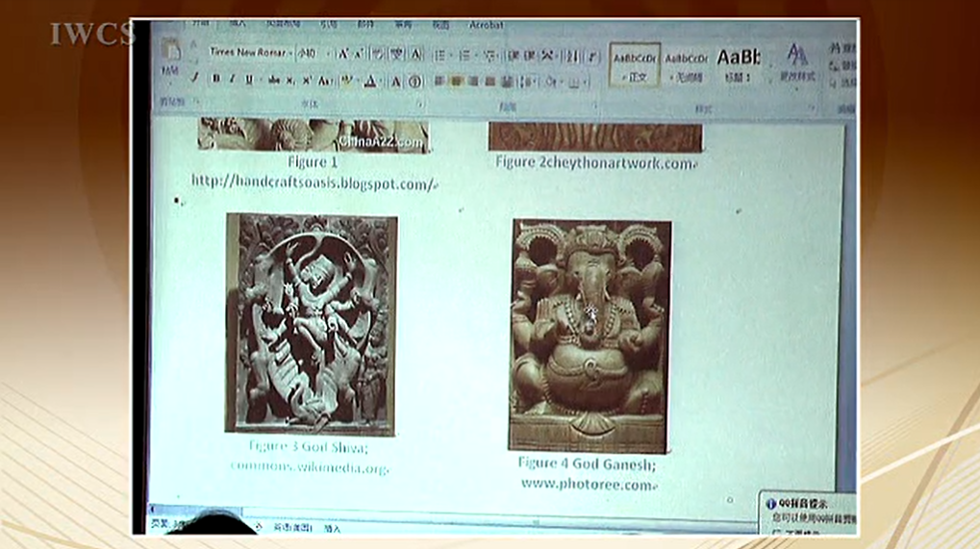Select the God Ganesh carving image
This screenshot has width=980, height=549.
pyautogui.click(x=590, y=335)
